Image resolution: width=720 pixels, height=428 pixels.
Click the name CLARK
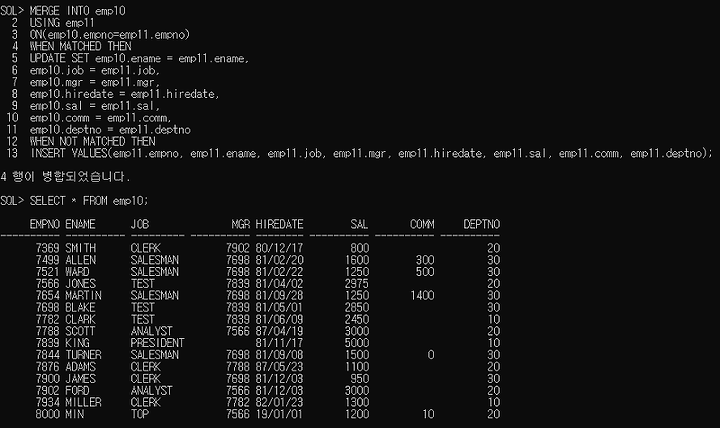[x=81, y=319]
